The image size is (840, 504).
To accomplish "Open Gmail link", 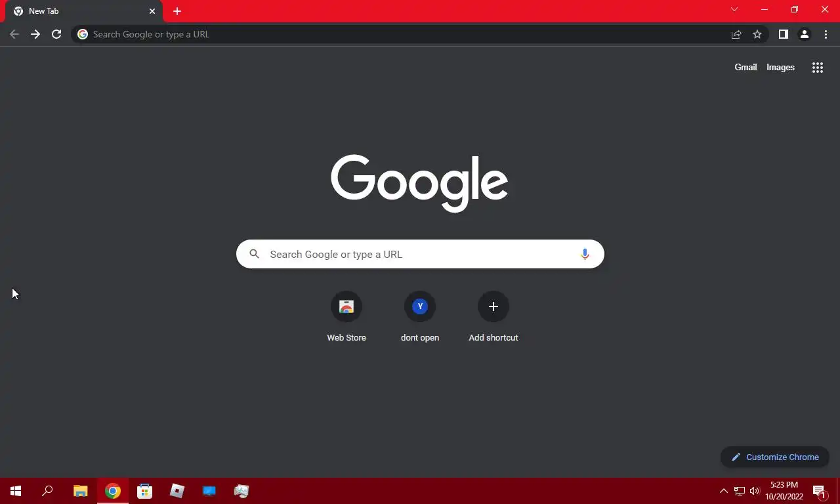I will tap(745, 67).
